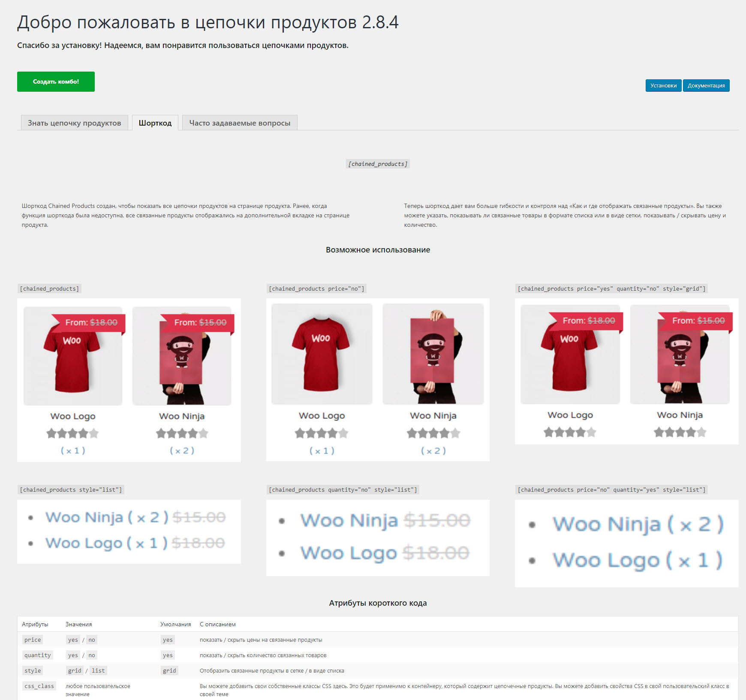The image size is (746, 700).
Task: Click the [chained_products style="list"] code label
Action: [x=71, y=490]
